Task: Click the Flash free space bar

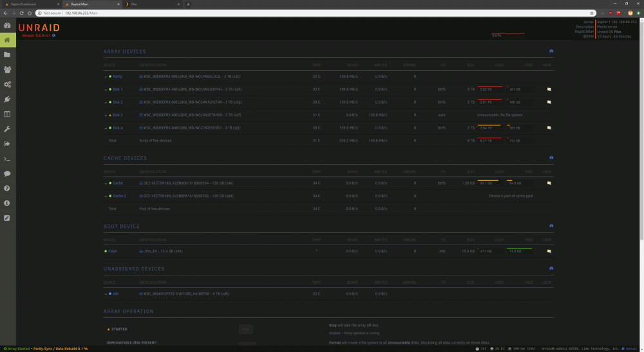Action: [x=520, y=251]
